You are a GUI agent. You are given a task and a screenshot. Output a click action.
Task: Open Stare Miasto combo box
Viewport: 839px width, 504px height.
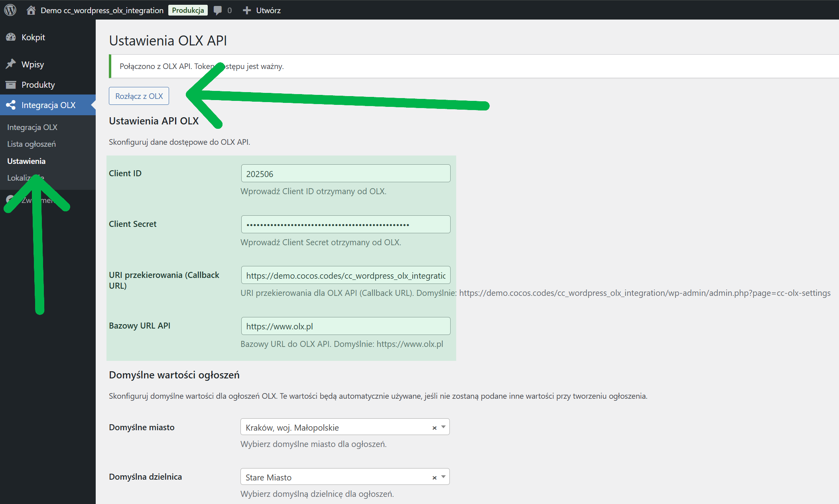345,477
